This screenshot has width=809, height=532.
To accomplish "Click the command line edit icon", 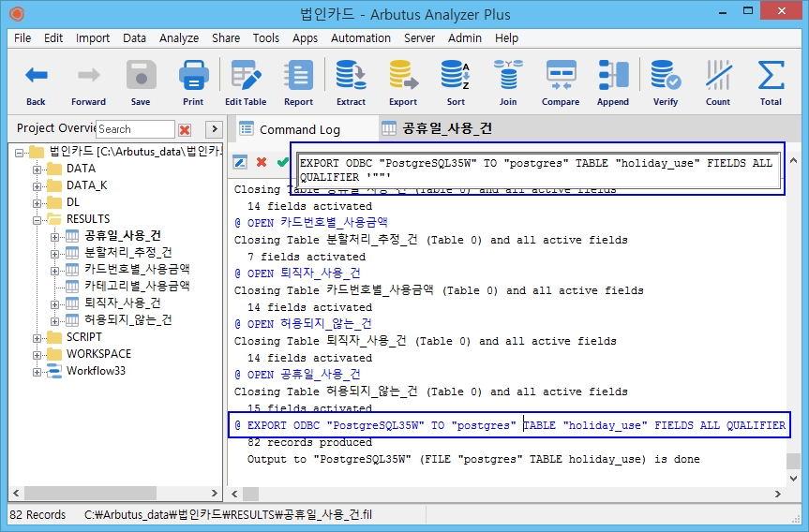I will 240,162.
